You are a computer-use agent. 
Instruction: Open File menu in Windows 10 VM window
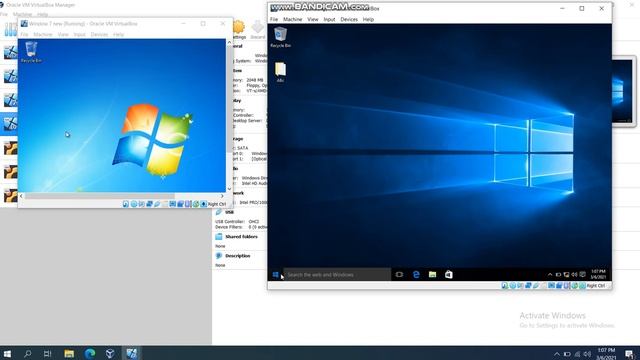click(x=274, y=19)
